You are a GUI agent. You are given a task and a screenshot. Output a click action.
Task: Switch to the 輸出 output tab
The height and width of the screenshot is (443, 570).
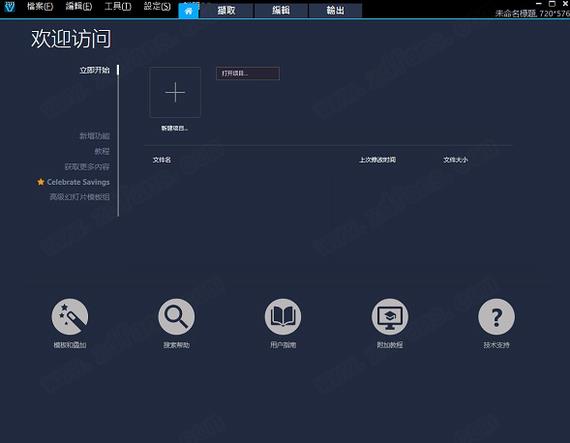[335, 11]
